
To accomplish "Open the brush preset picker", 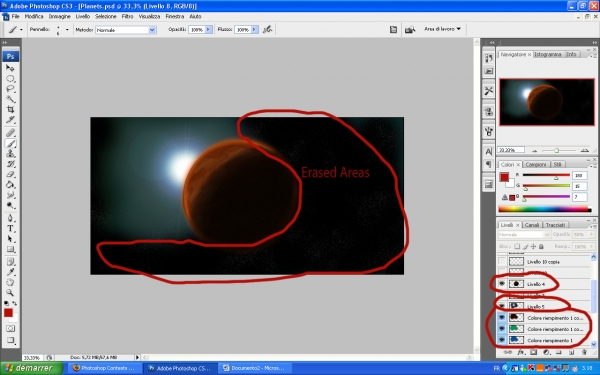I will [x=67, y=29].
